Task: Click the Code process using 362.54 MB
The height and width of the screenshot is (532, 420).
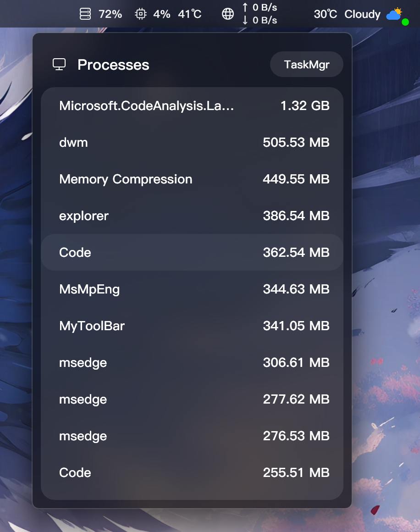Action: click(192, 253)
